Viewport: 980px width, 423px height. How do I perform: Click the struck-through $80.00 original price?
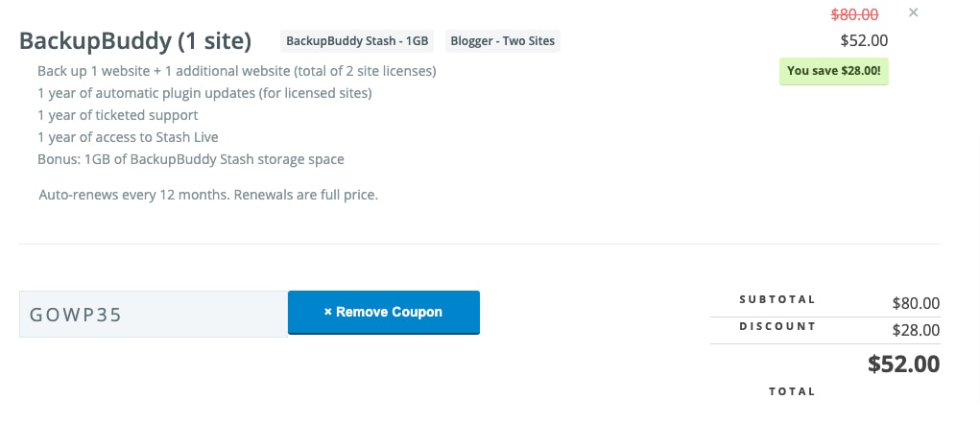[x=854, y=13]
